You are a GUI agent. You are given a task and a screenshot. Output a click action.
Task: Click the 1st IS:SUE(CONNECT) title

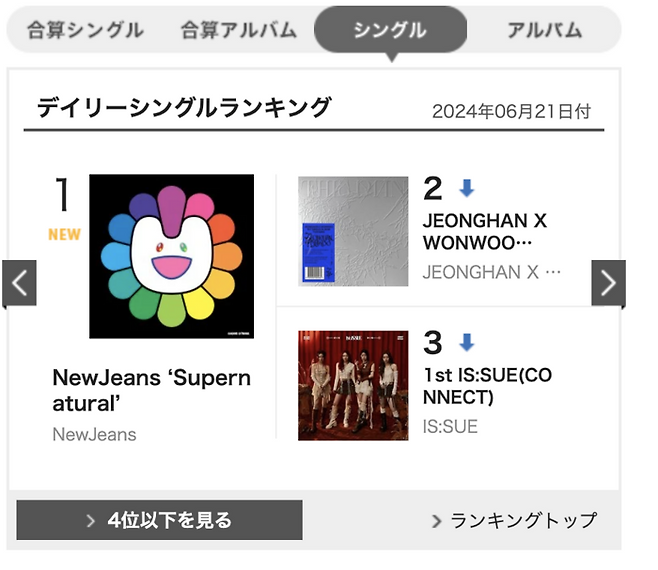pyautogui.click(x=485, y=386)
